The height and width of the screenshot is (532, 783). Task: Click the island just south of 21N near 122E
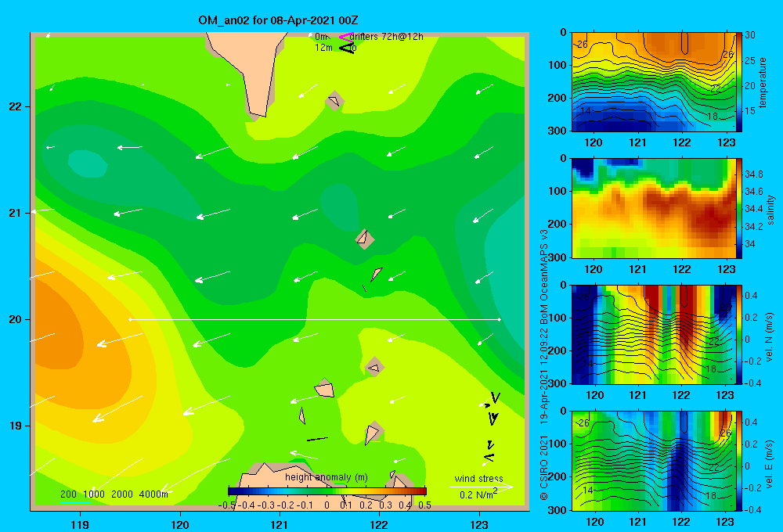coord(365,239)
